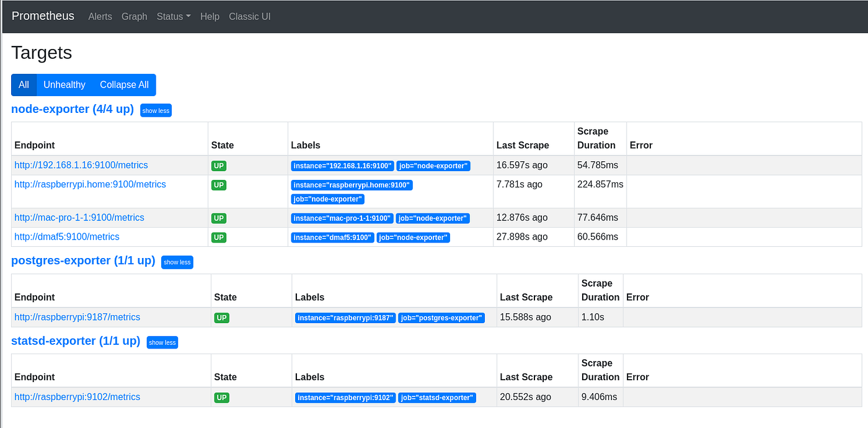Click the instance="mac-pro-1-1:9100" label badge

(343, 218)
